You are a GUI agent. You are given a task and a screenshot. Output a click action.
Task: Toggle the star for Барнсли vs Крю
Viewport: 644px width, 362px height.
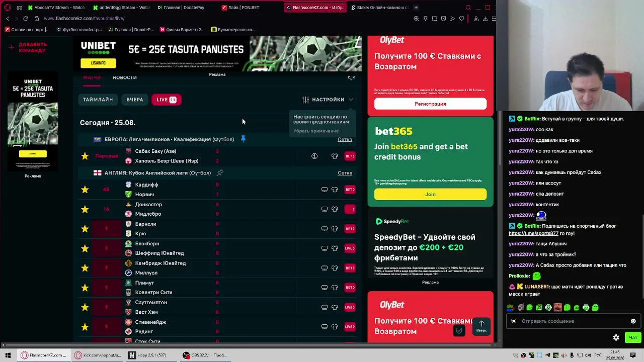coord(85,229)
